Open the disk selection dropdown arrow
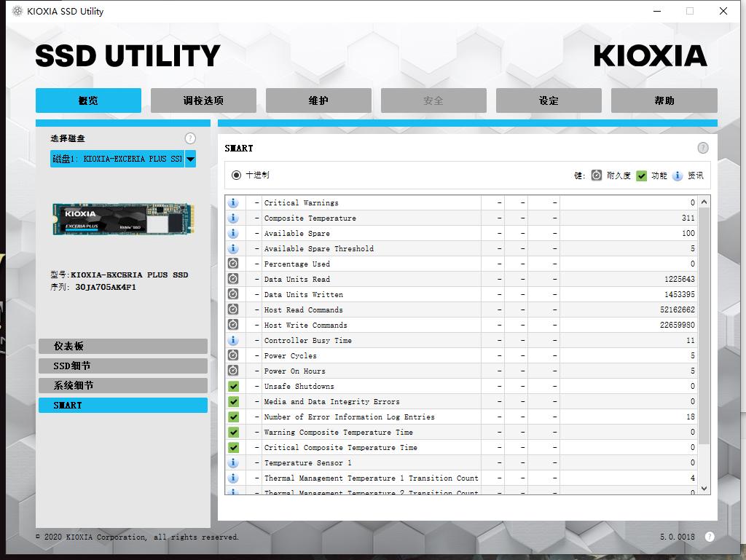746x560 pixels. tap(190, 159)
